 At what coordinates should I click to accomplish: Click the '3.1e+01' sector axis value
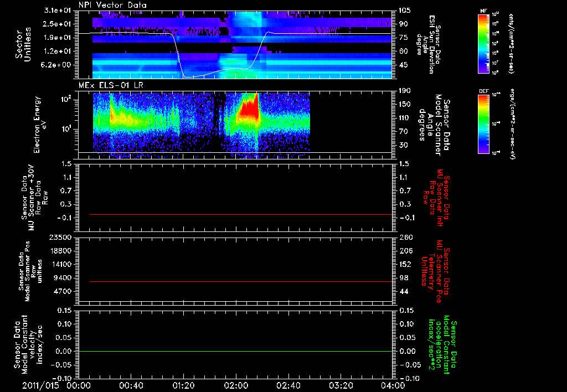pos(58,11)
